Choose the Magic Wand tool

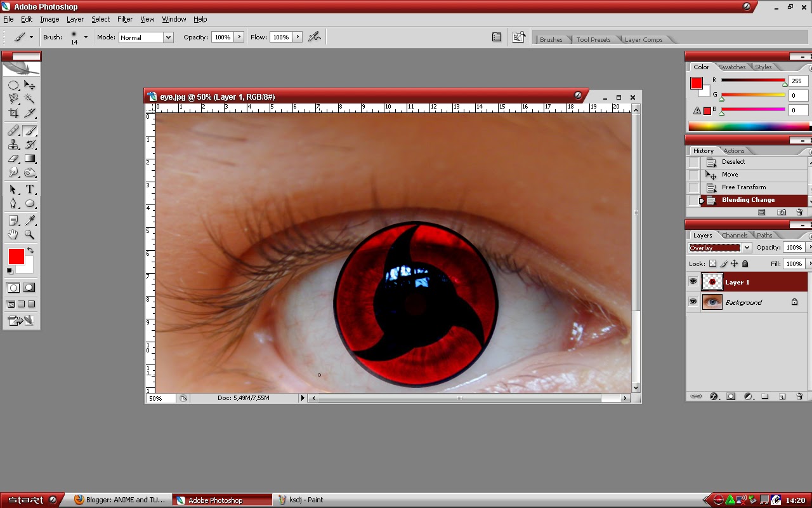30,99
